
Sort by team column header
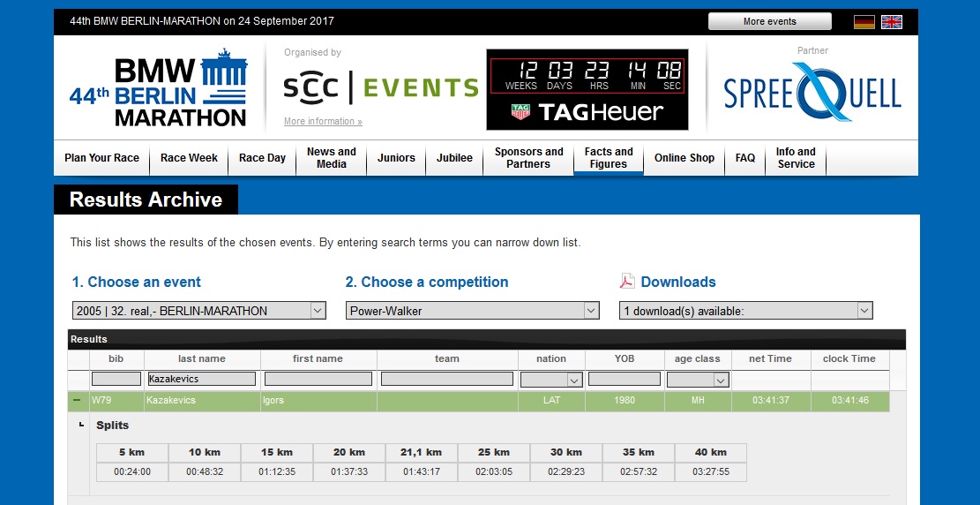(447, 358)
